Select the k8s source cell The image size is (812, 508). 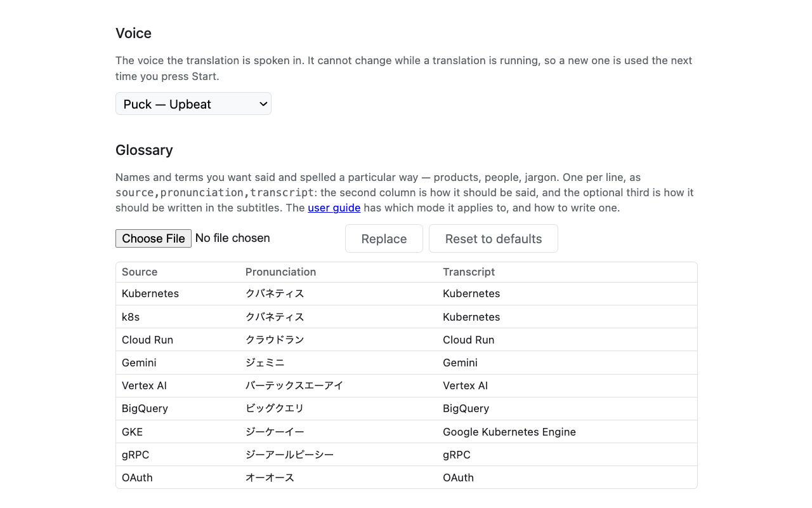pyautogui.click(x=178, y=317)
